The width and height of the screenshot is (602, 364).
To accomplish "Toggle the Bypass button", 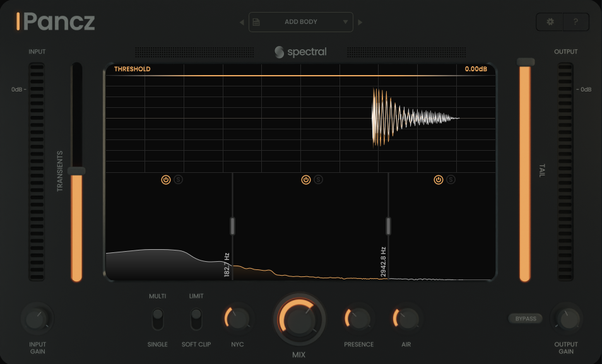I will point(526,319).
